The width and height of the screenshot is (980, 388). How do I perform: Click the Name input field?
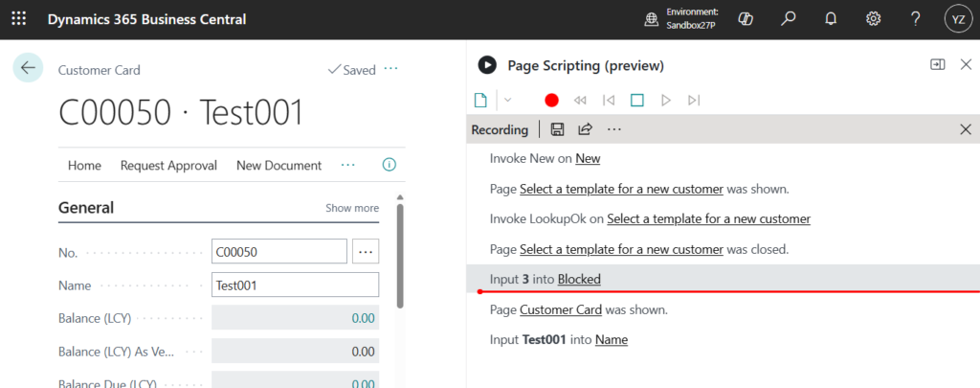[x=295, y=285]
